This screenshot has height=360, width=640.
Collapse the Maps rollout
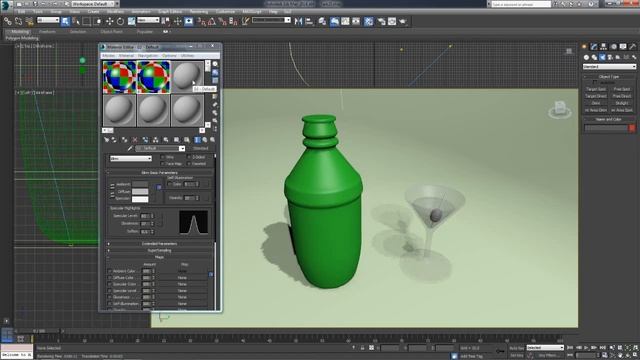point(159,257)
